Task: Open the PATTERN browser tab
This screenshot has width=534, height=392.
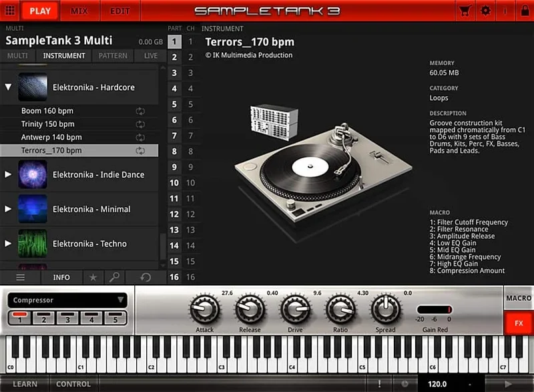Action: click(x=113, y=55)
